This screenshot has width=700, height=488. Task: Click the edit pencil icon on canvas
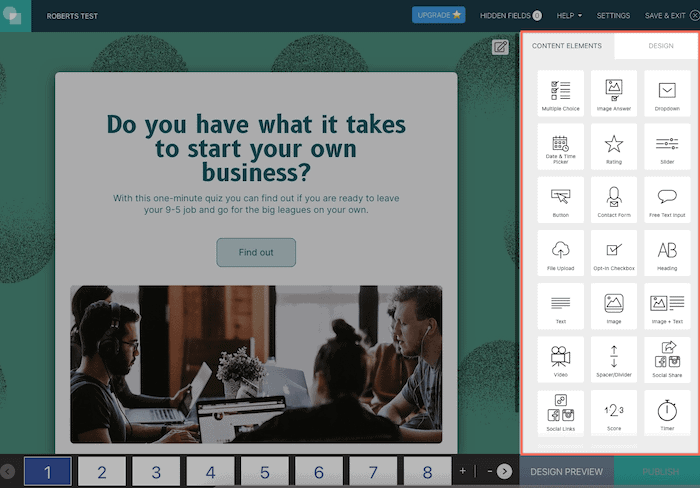[500, 47]
